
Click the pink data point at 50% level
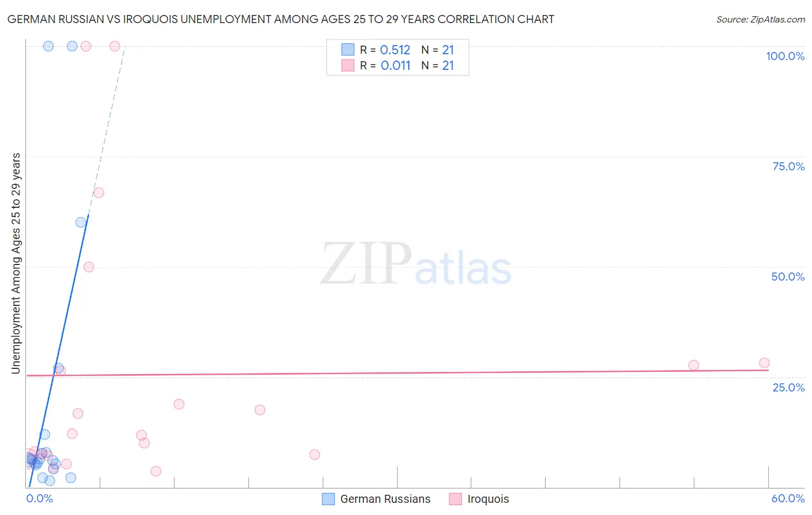[89, 267]
